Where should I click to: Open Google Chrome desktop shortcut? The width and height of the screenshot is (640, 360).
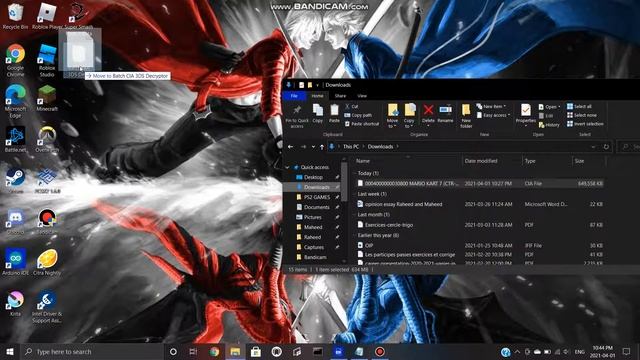click(x=16, y=60)
